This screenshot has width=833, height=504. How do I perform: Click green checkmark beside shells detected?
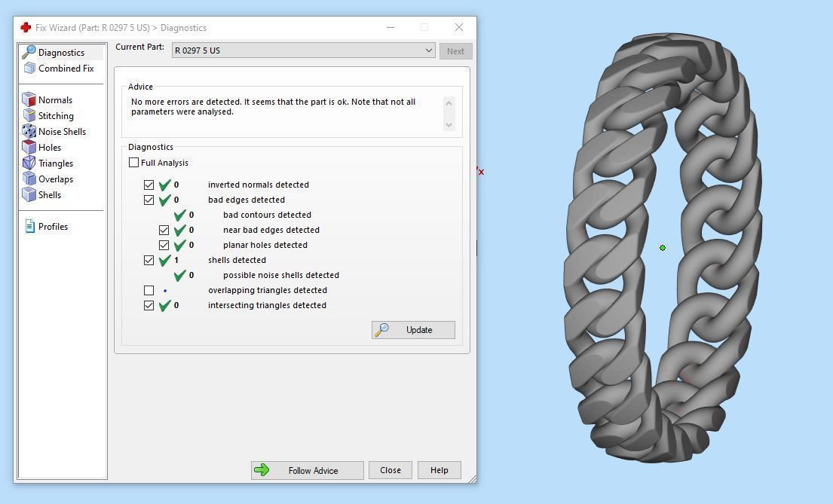(x=164, y=260)
